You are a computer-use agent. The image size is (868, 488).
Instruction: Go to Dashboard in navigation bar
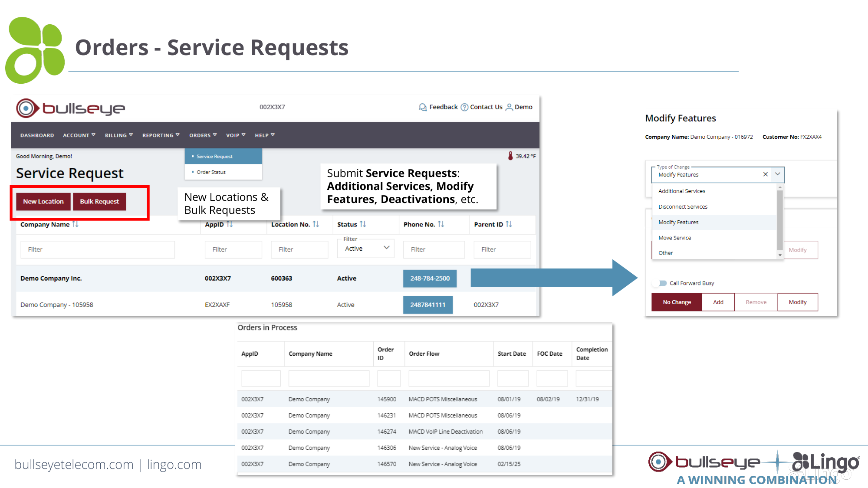click(37, 135)
